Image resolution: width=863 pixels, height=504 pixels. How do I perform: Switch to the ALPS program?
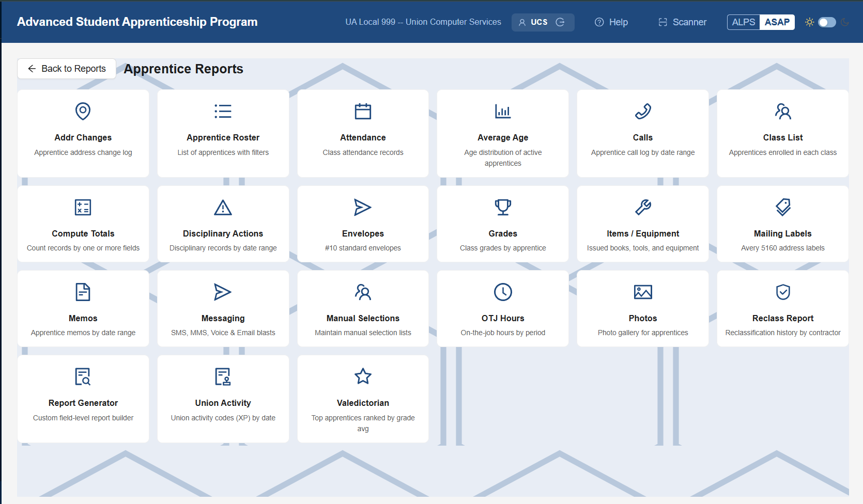pyautogui.click(x=744, y=22)
